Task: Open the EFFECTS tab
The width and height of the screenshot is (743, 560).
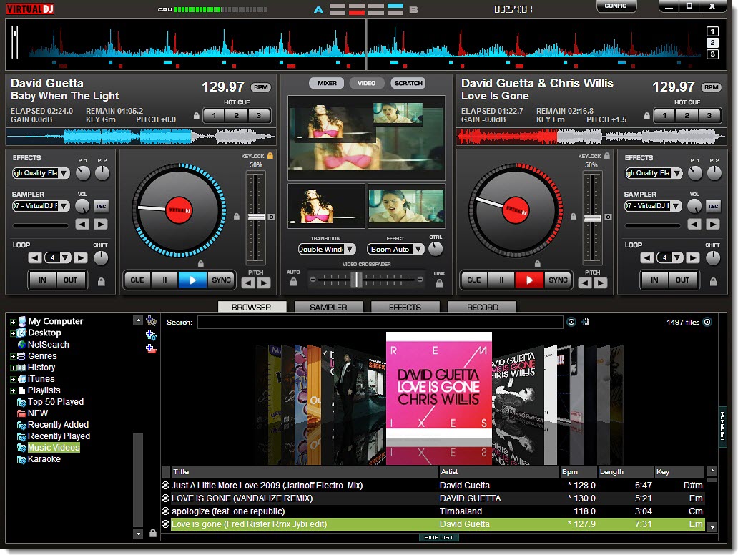Action: click(x=405, y=307)
